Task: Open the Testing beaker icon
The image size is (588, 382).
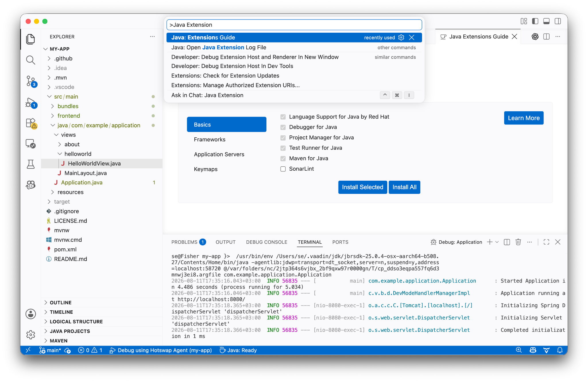Action: point(30,164)
